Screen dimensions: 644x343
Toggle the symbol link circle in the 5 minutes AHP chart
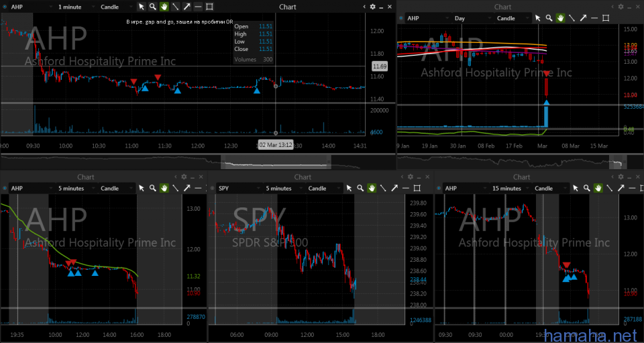pyautogui.click(x=5, y=188)
